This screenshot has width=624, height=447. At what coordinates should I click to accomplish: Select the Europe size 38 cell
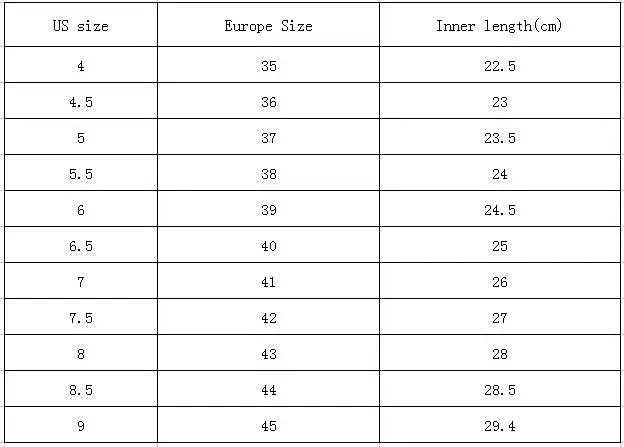[268, 174]
